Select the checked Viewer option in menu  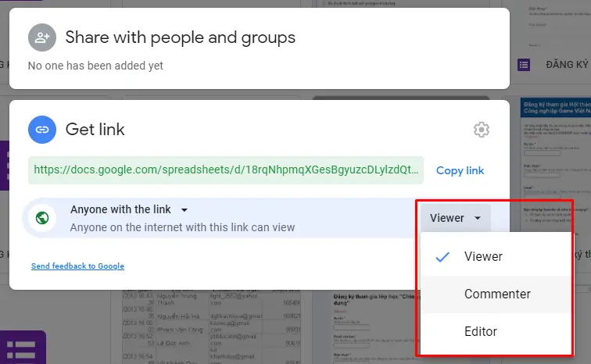click(x=483, y=256)
